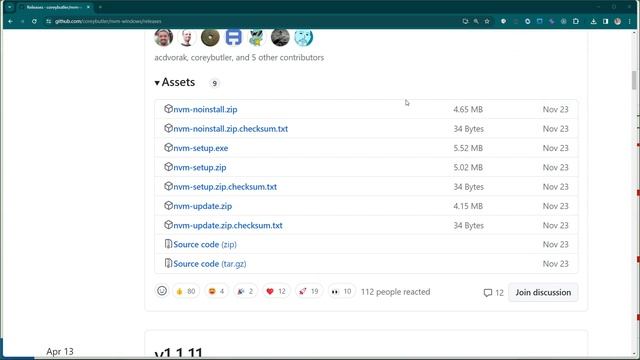Click the screen/install icon in address bar
The height and width of the screenshot is (360, 640).
[x=465, y=21]
